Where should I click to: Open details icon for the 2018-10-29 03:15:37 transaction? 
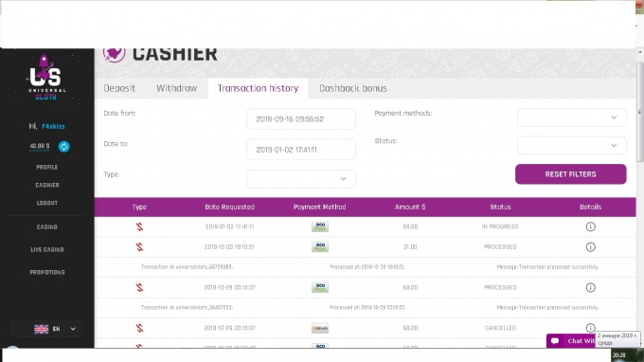[590, 288]
